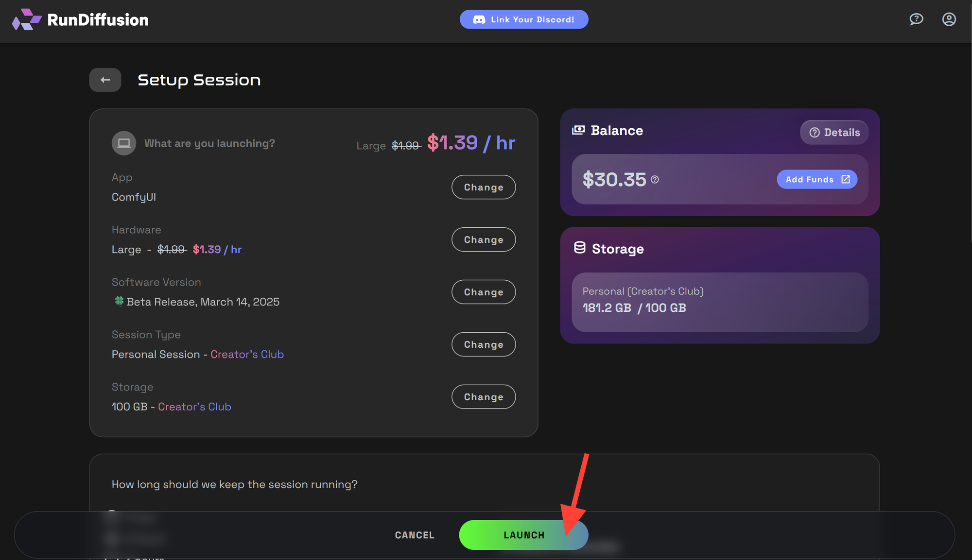
Task: Click the question mark beside $30.35 balance
Action: point(655,180)
